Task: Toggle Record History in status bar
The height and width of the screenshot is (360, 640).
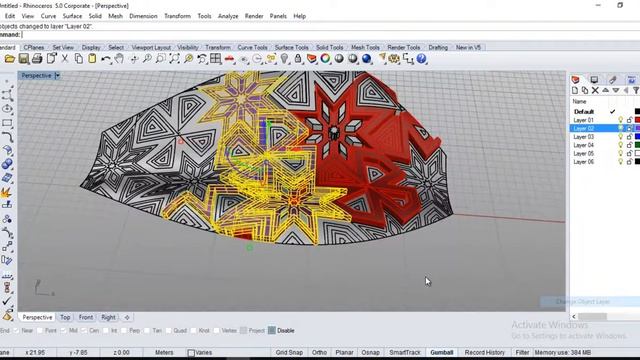Action: [484, 352]
